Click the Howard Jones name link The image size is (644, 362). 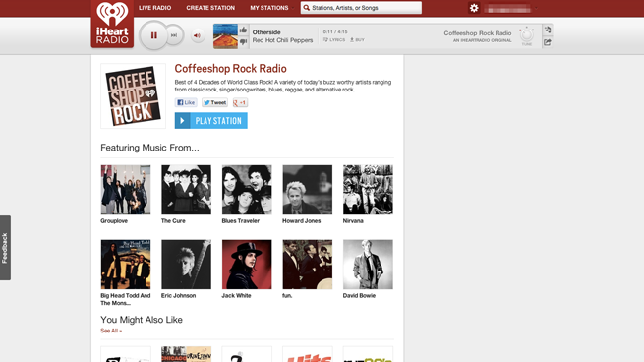302,221
